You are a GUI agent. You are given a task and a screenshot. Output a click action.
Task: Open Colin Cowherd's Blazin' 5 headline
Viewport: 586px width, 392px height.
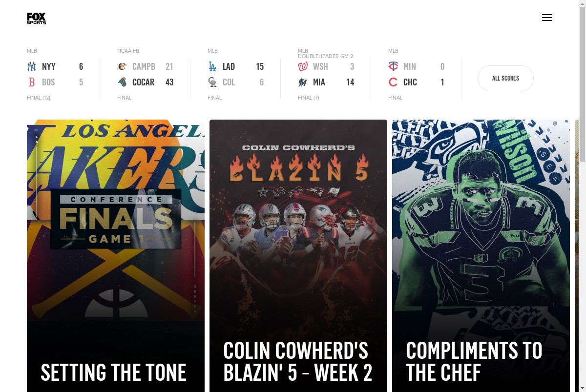click(298, 361)
